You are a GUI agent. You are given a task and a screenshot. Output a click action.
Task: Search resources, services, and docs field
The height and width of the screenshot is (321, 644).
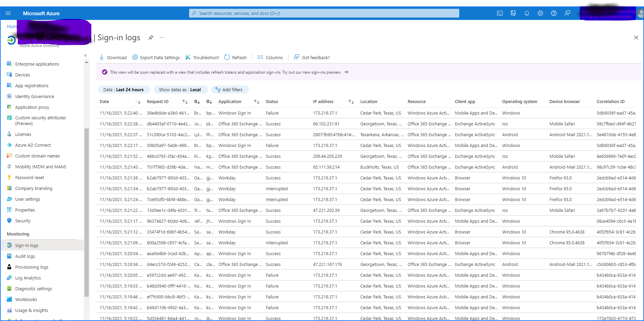324,13
